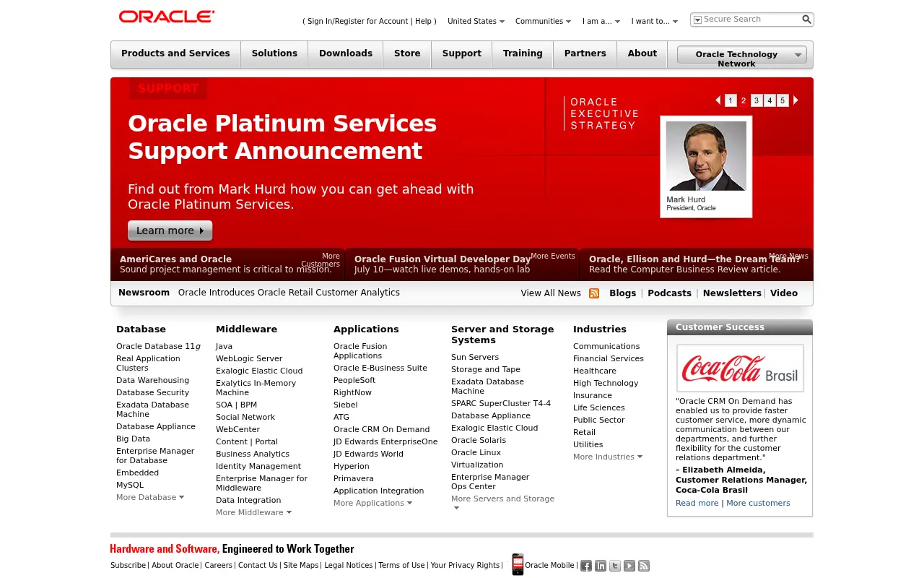Expand More Database list

[x=150, y=497]
